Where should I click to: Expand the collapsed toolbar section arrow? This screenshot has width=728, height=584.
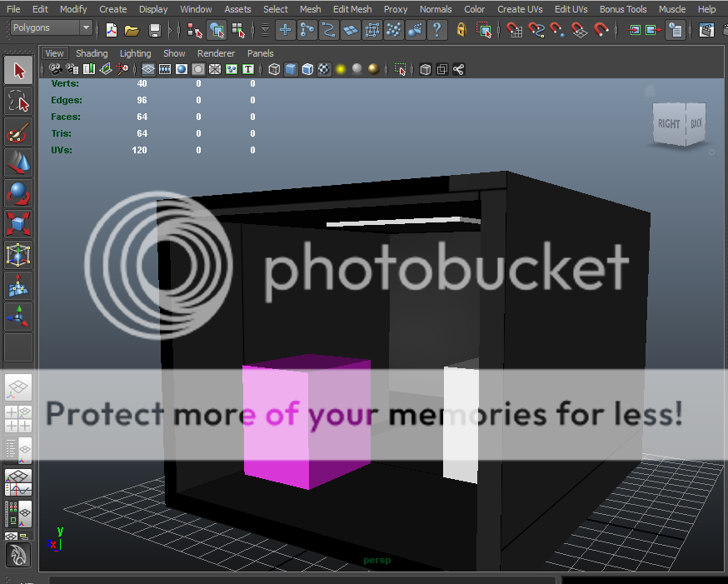[170, 31]
